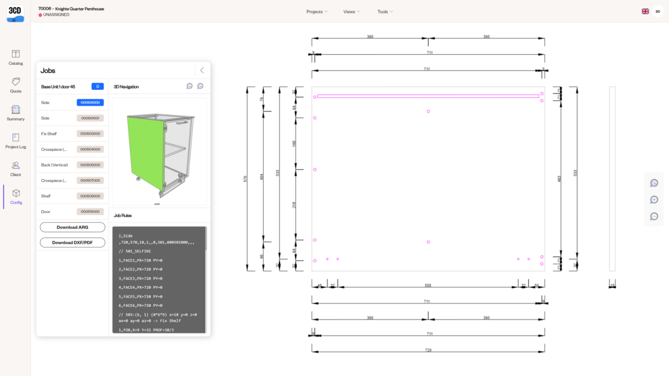669x376 pixels.
Task: Click the 'Job Rules' section heading
Action: [x=122, y=216]
